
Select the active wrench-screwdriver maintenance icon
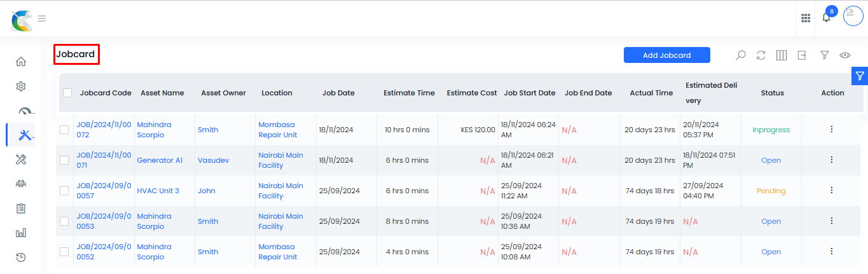click(25, 135)
